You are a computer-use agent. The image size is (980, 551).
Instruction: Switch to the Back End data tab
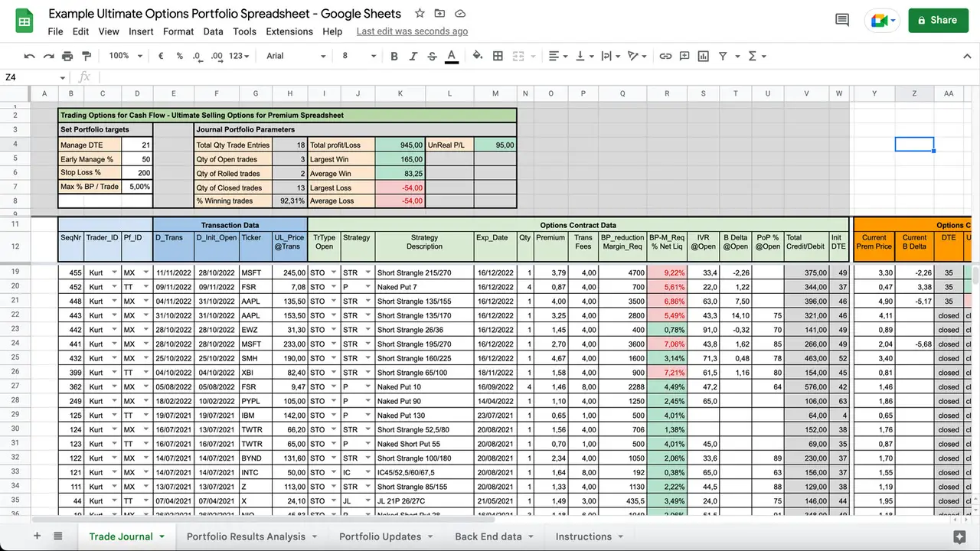click(x=488, y=536)
